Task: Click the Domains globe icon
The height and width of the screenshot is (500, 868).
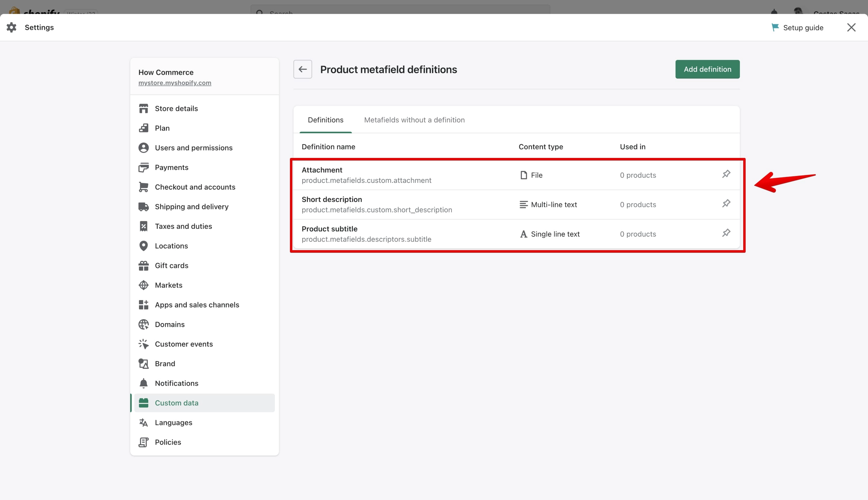Action: pyautogui.click(x=143, y=324)
